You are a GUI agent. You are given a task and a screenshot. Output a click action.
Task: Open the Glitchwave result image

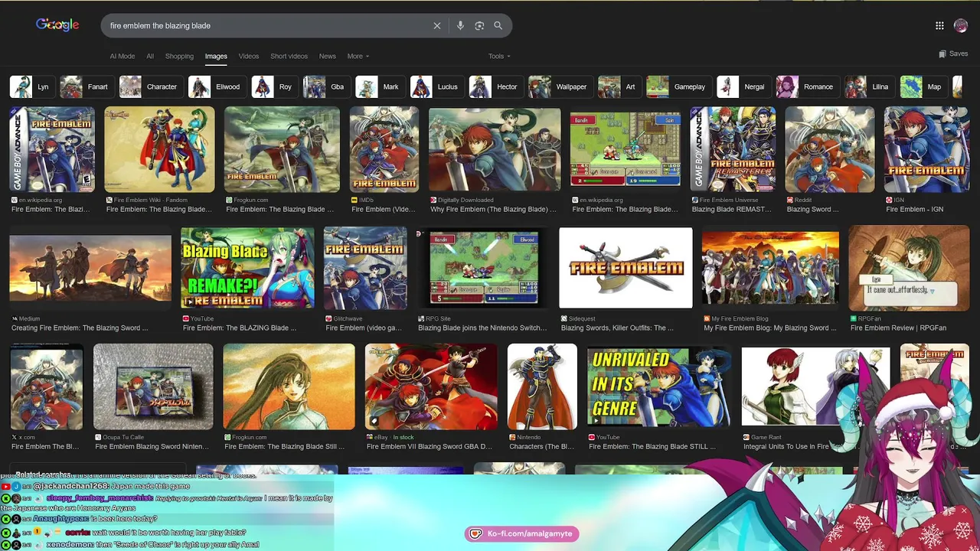pos(365,268)
